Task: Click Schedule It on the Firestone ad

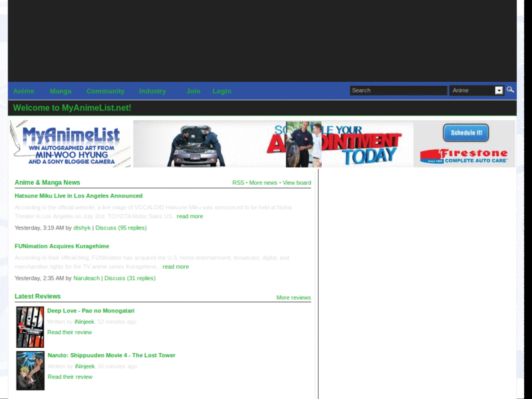Action: (465, 132)
